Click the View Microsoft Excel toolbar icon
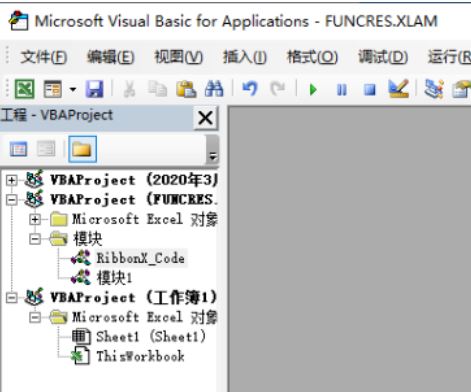The height and width of the screenshot is (392, 471). (x=24, y=89)
